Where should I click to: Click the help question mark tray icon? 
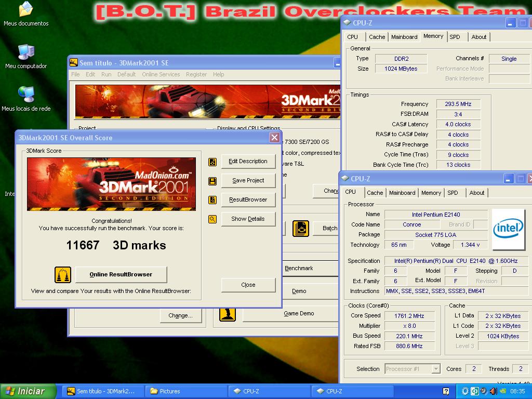tap(446, 391)
